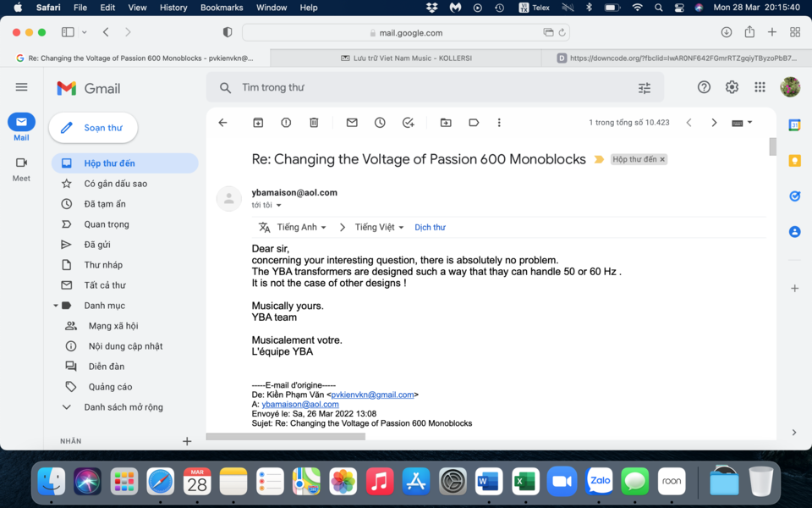Report email as spam
Image resolution: width=812 pixels, height=508 pixels.
pos(286,123)
